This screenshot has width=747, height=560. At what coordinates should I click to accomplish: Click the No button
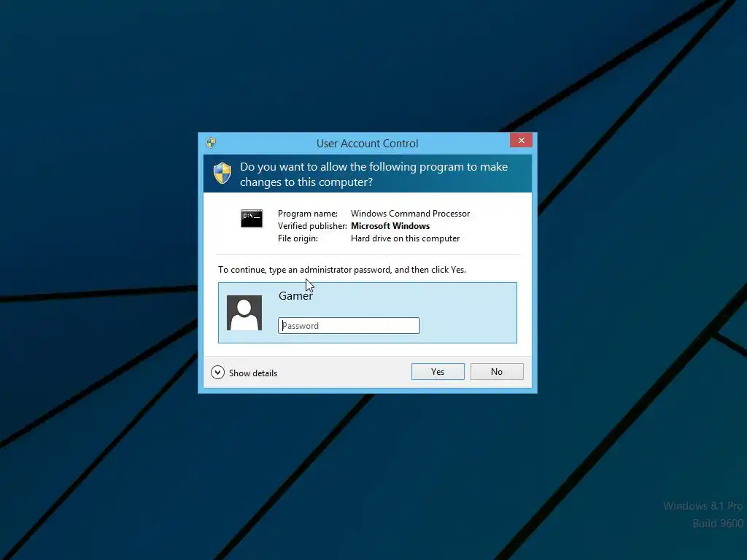[497, 371]
